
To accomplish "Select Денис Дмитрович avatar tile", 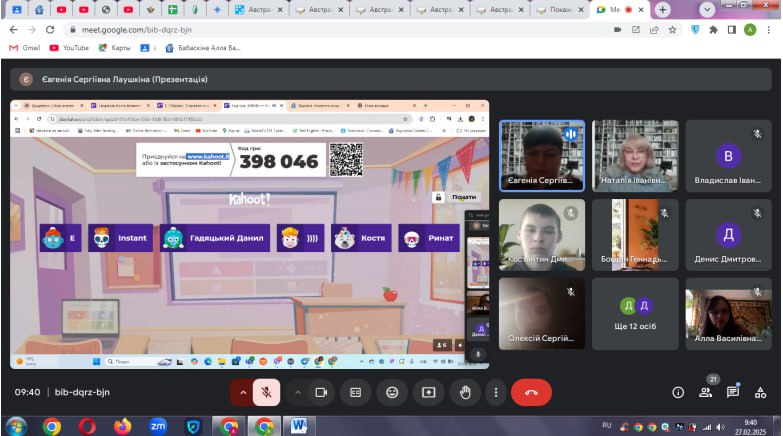I will (x=728, y=235).
